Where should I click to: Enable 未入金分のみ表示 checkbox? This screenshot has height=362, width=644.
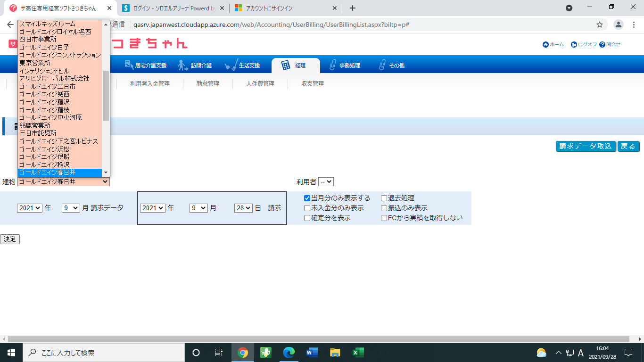click(x=307, y=208)
